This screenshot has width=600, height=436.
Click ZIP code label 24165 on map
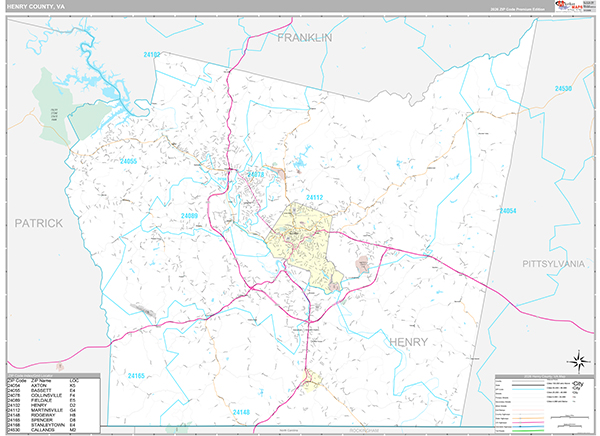tap(136, 376)
